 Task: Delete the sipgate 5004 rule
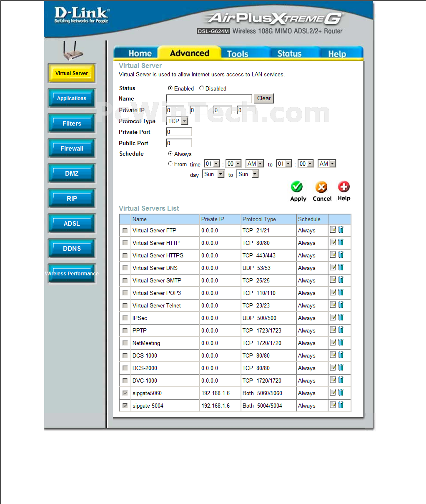tap(341, 405)
